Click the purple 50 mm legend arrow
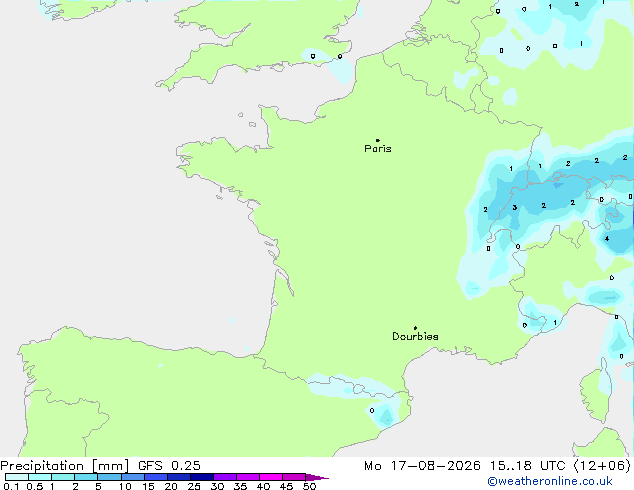Viewport: 634px width, 490px height. coord(317,477)
